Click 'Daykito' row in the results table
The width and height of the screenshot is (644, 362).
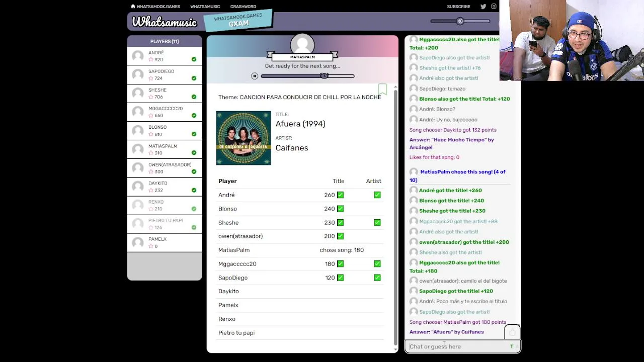[300, 291]
